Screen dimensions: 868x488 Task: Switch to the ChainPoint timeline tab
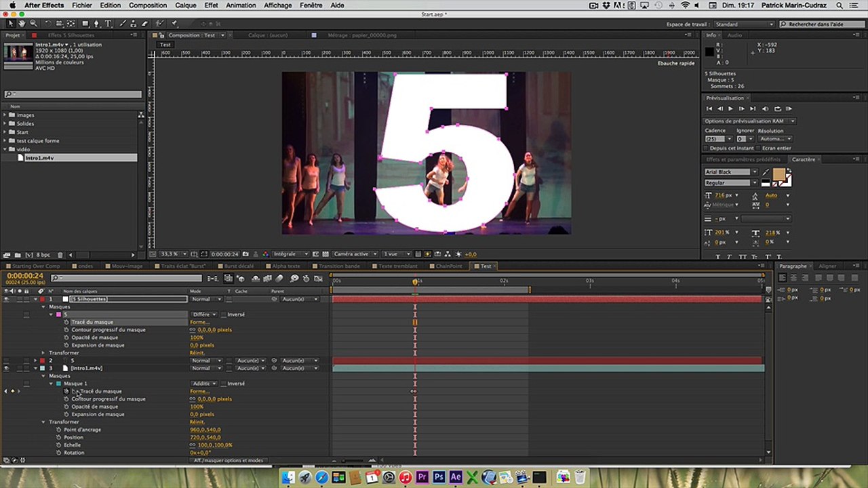coord(448,266)
